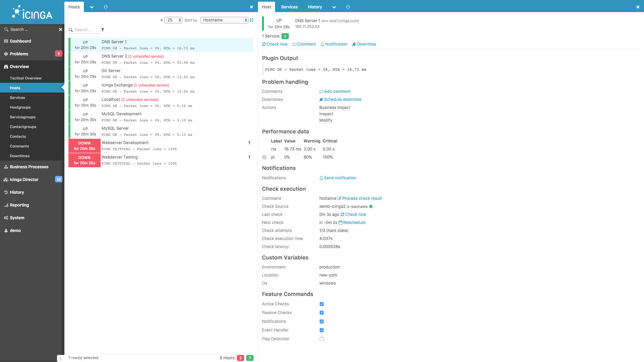
Task: Open the filter funnel icon in Hosts list
Action: pos(103,30)
